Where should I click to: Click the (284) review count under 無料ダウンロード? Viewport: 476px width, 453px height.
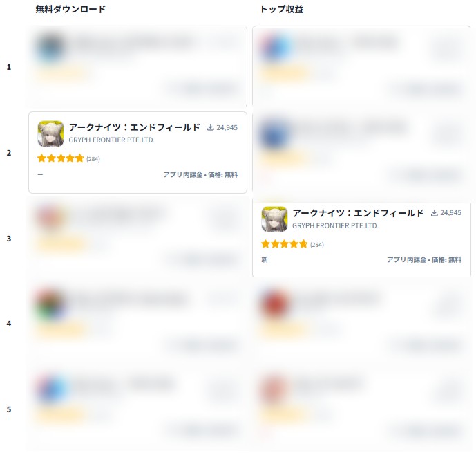93,159
